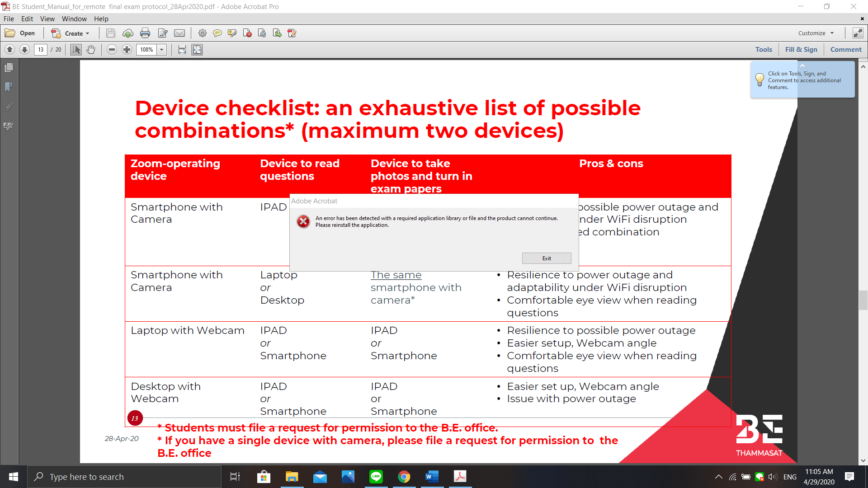Open the zoom percentage dropdown
The width and height of the screenshot is (868, 488).
[162, 50]
